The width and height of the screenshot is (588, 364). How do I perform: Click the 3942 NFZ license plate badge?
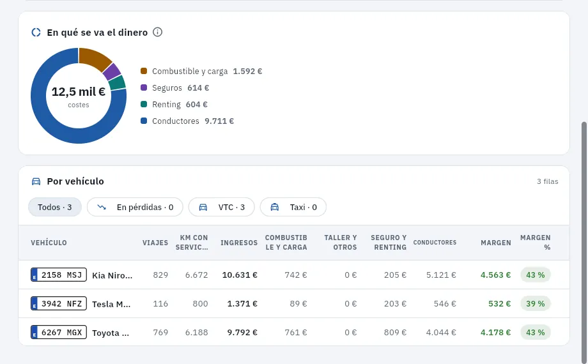(59, 303)
